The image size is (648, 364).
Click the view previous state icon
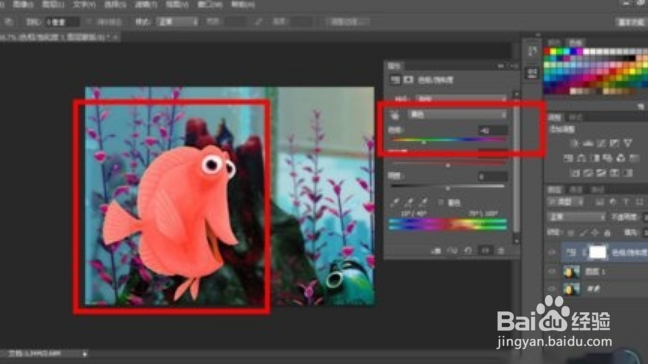(x=453, y=250)
